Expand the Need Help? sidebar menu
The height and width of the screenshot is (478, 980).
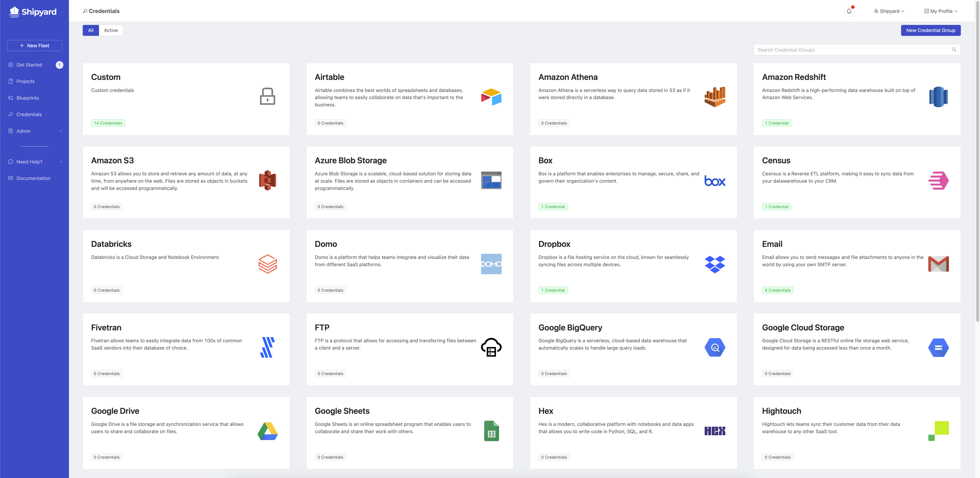(34, 162)
